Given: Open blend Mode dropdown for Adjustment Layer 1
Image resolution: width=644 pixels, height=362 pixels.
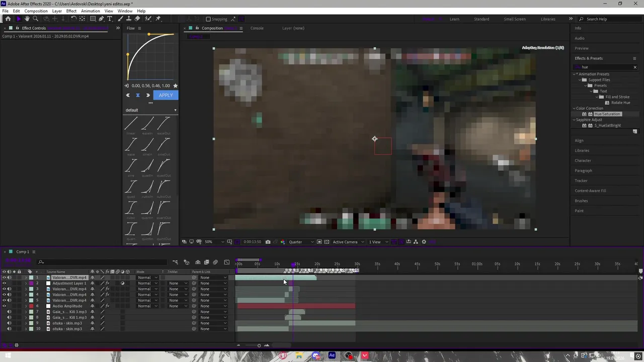Looking at the screenshot, I should [147, 283].
